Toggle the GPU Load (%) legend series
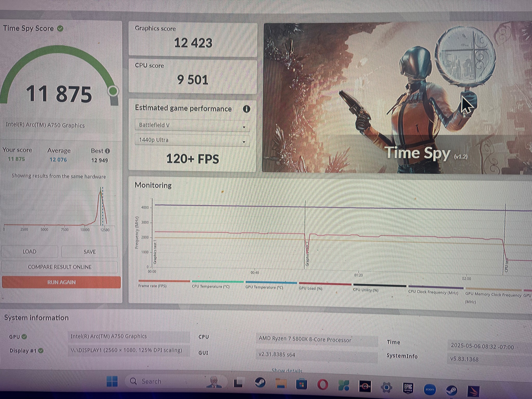 325,286
